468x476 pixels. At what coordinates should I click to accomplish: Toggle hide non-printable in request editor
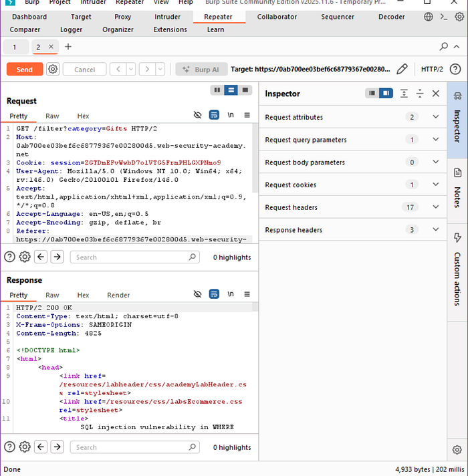click(198, 115)
